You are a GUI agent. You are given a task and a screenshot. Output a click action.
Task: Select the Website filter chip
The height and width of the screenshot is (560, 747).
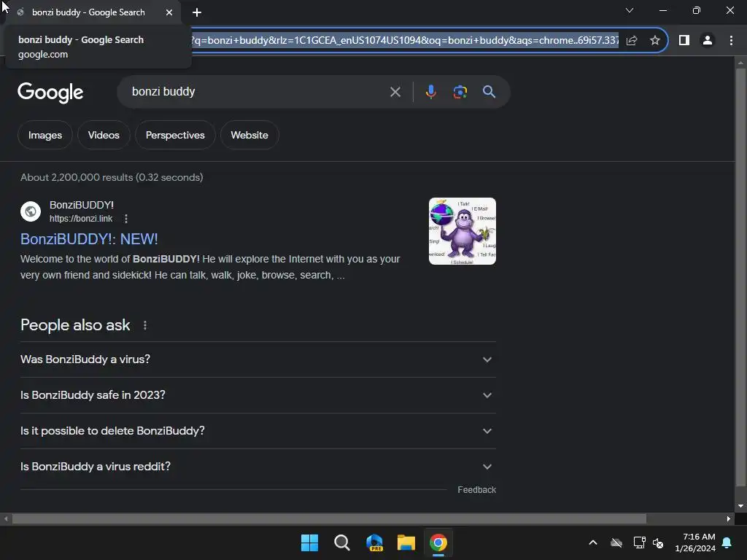tap(249, 135)
